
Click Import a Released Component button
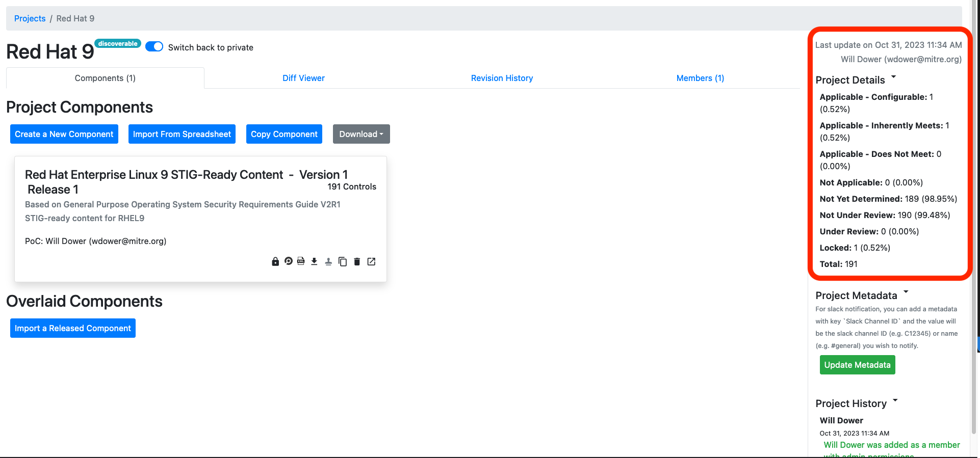pyautogui.click(x=73, y=328)
